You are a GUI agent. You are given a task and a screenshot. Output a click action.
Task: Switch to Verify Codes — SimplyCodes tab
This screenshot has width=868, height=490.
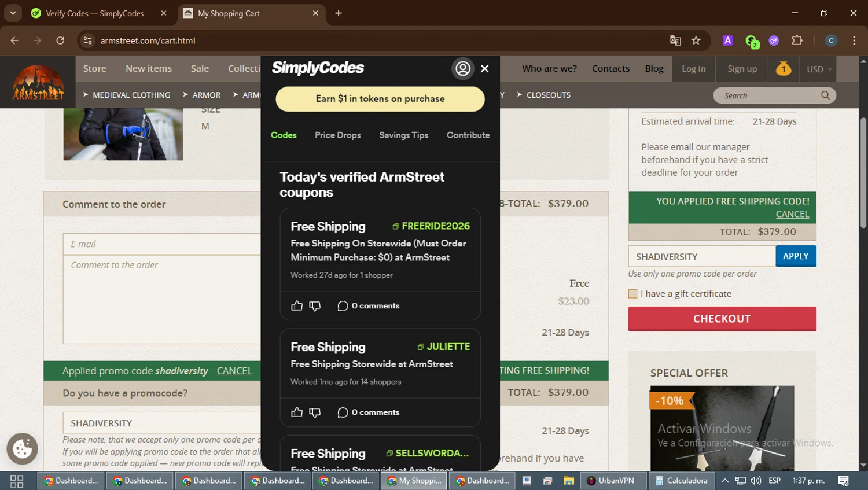tap(99, 13)
